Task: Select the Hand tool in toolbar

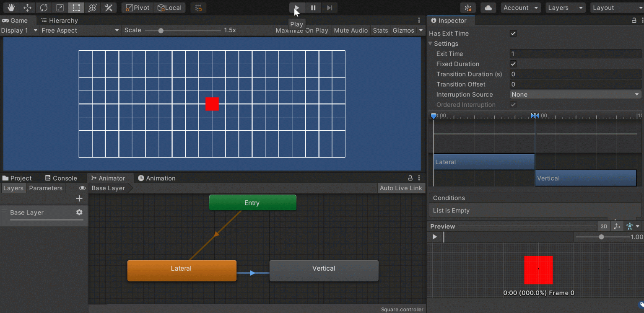Action: tap(11, 8)
